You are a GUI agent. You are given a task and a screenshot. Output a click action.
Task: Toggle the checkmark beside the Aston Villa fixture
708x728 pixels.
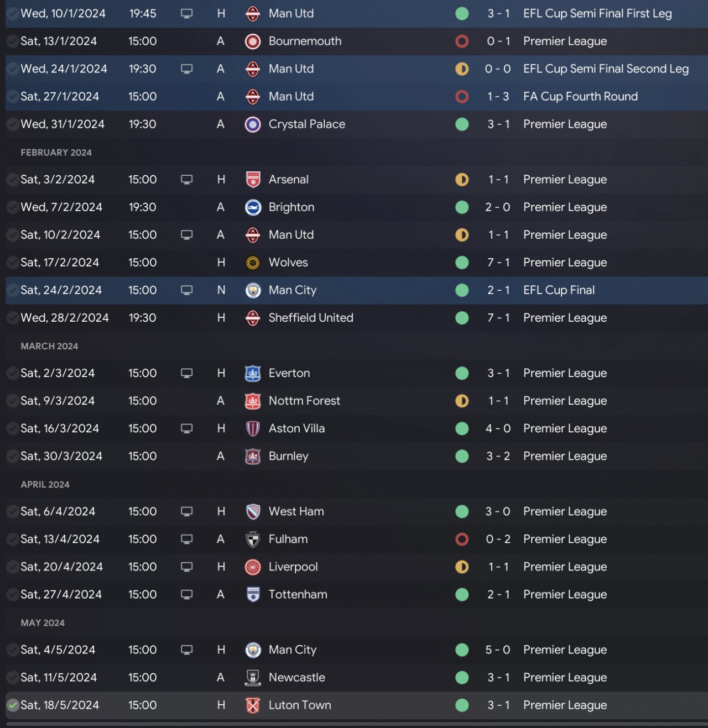(x=13, y=428)
